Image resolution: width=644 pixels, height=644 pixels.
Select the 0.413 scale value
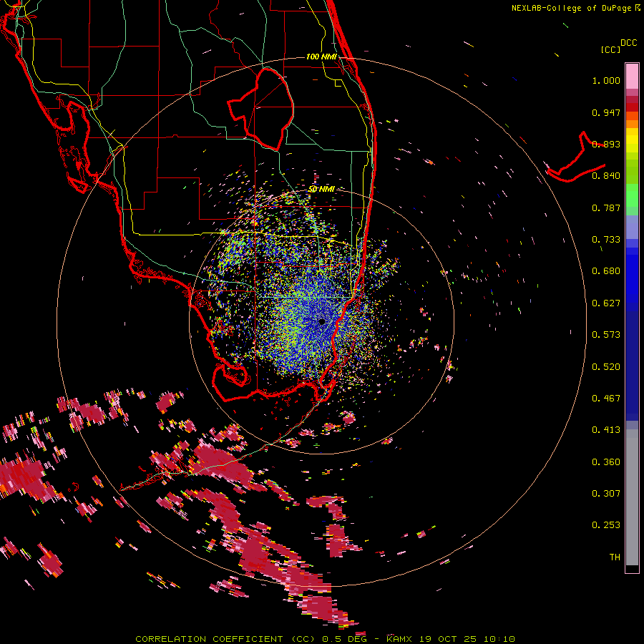(x=606, y=430)
